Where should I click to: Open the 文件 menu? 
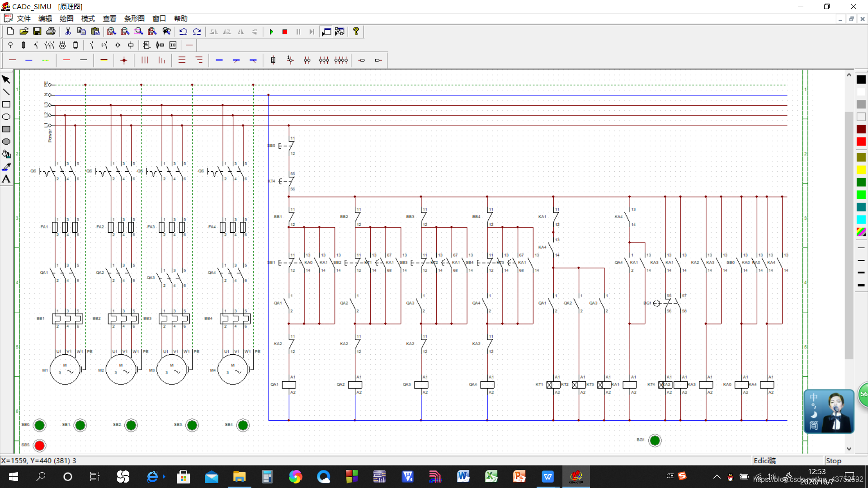coord(24,19)
